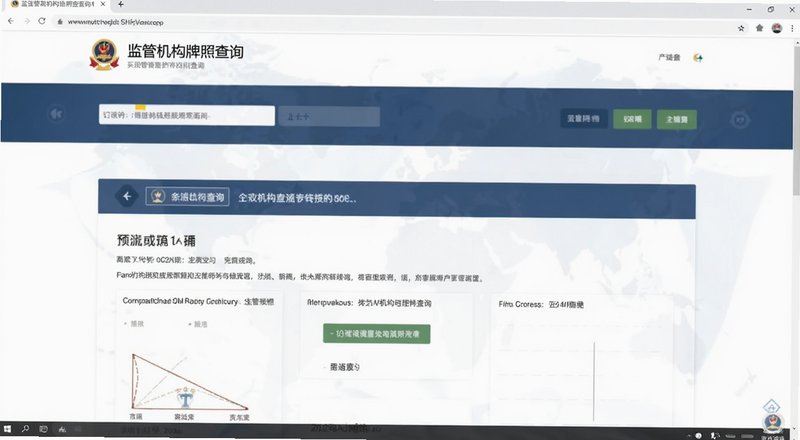Click the text item below the green card button
800x440 pixels.
point(344,366)
